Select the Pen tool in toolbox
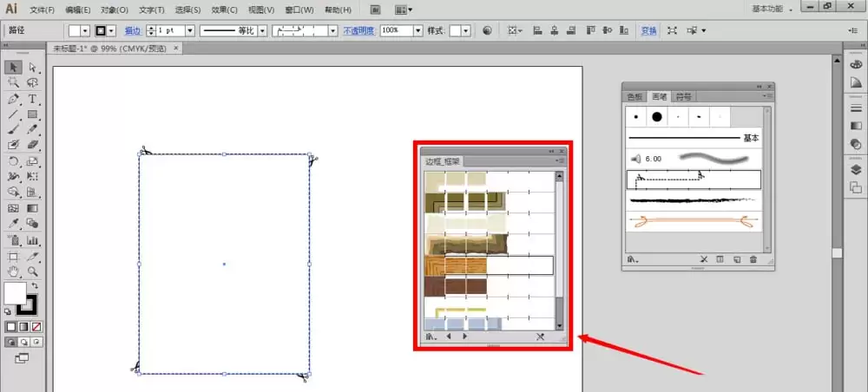Screen dimensions: 868x392 [14, 99]
